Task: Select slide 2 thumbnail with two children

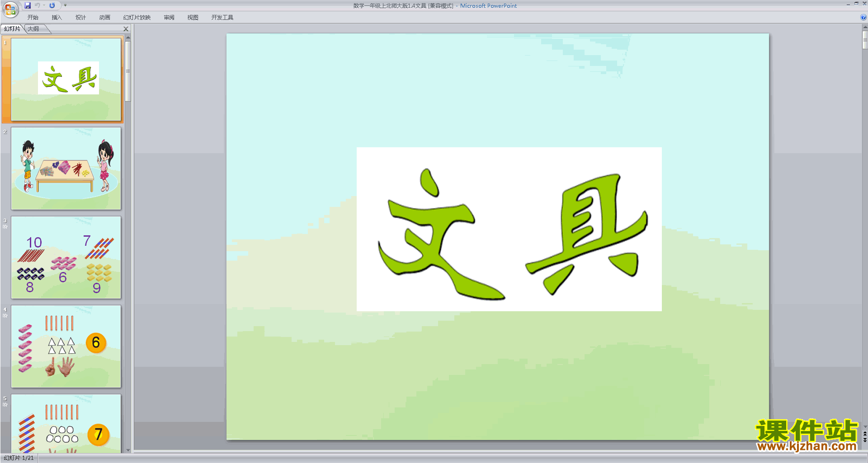Action: [66, 168]
